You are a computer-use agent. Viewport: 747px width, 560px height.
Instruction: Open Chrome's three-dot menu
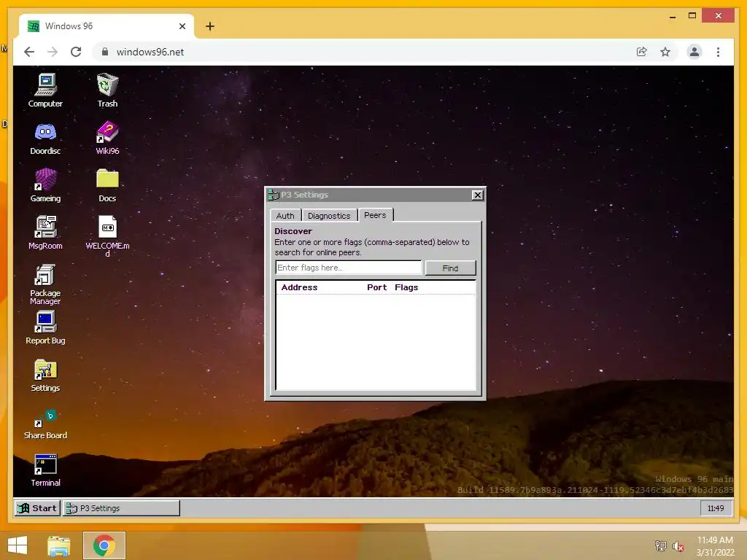[x=718, y=52]
